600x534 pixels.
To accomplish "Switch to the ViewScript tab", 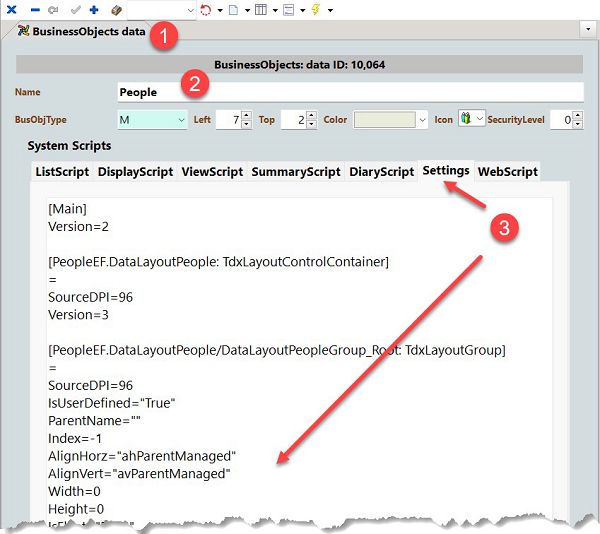I will [212, 172].
